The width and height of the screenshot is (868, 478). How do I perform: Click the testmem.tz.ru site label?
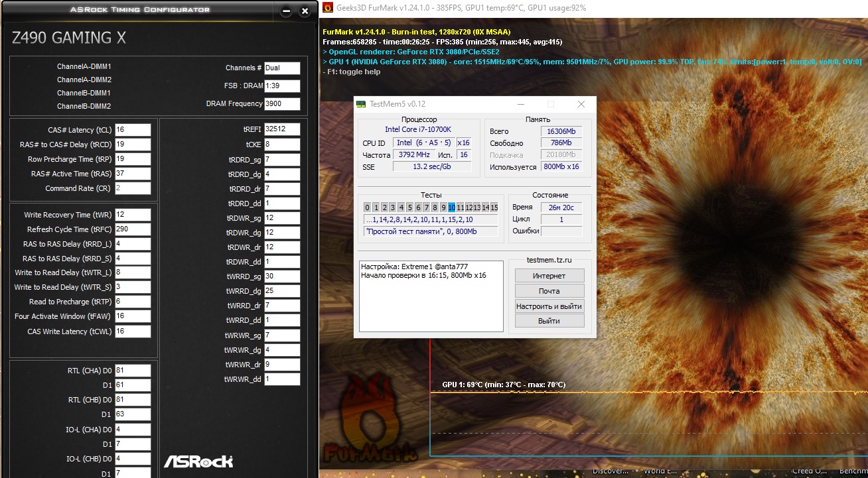click(x=549, y=261)
